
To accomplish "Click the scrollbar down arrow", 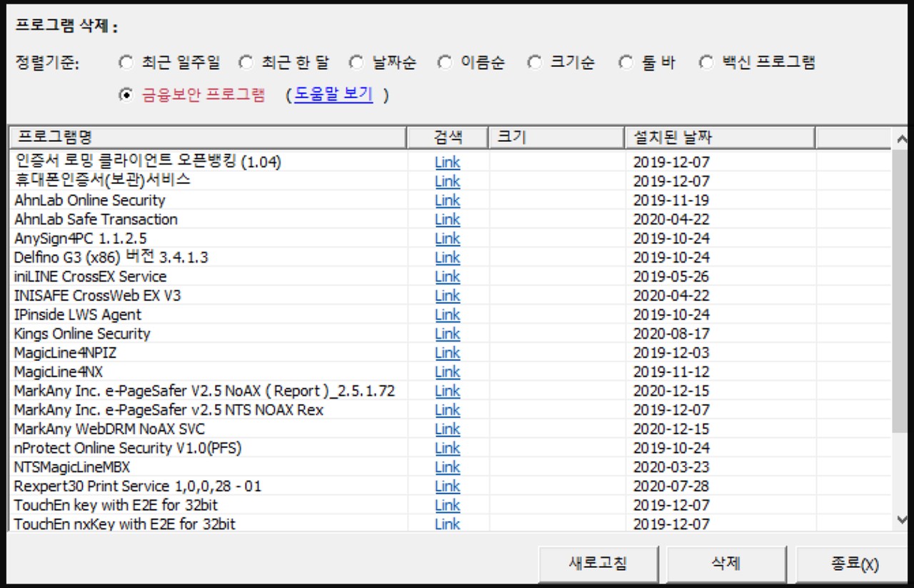I will 901,519.
